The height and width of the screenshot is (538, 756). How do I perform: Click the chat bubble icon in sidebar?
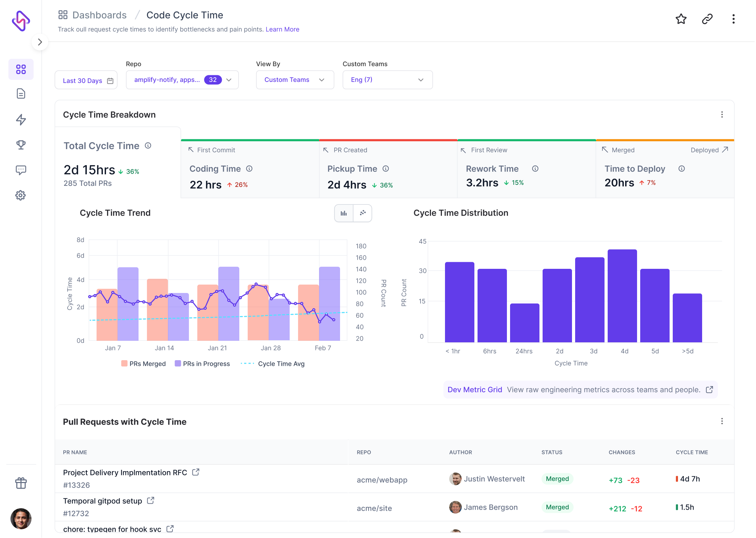(x=20, y=169)
